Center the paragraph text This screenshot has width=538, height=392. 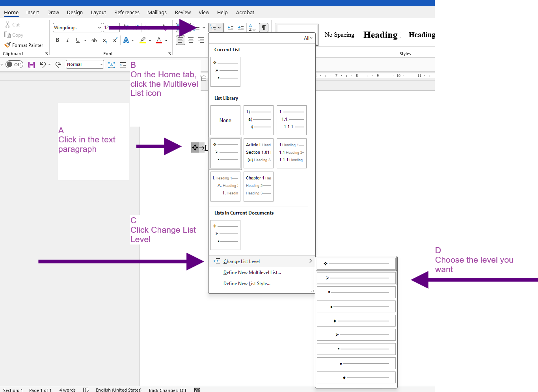pos(191,40)
